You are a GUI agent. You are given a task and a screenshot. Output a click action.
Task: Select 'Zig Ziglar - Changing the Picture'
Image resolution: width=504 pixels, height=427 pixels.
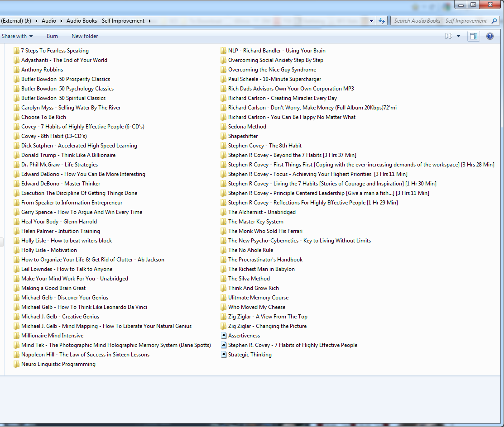pyautogui.click(x=268, y=326)
